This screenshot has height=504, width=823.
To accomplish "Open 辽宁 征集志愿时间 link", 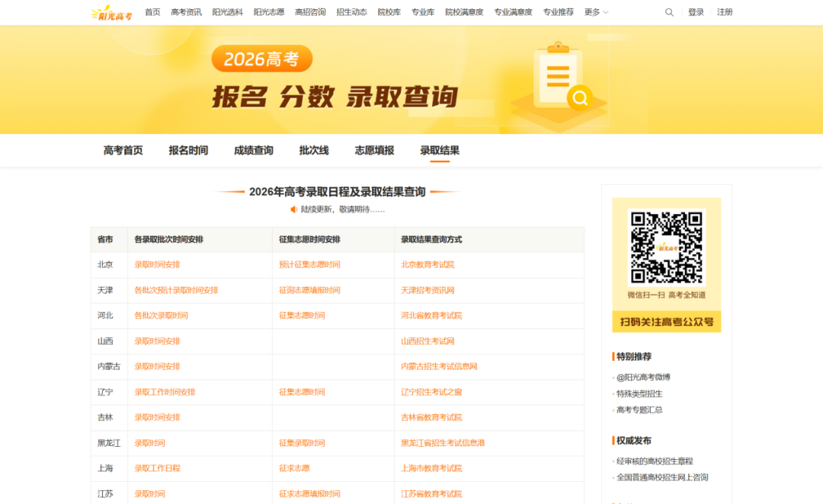I will (x=302, y=392).
